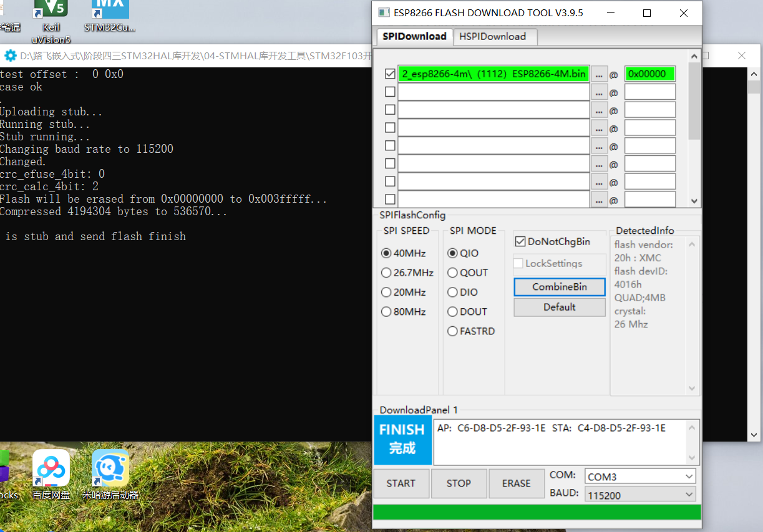Select 20MHz SPI speed
763x532 pixels.
404,292
